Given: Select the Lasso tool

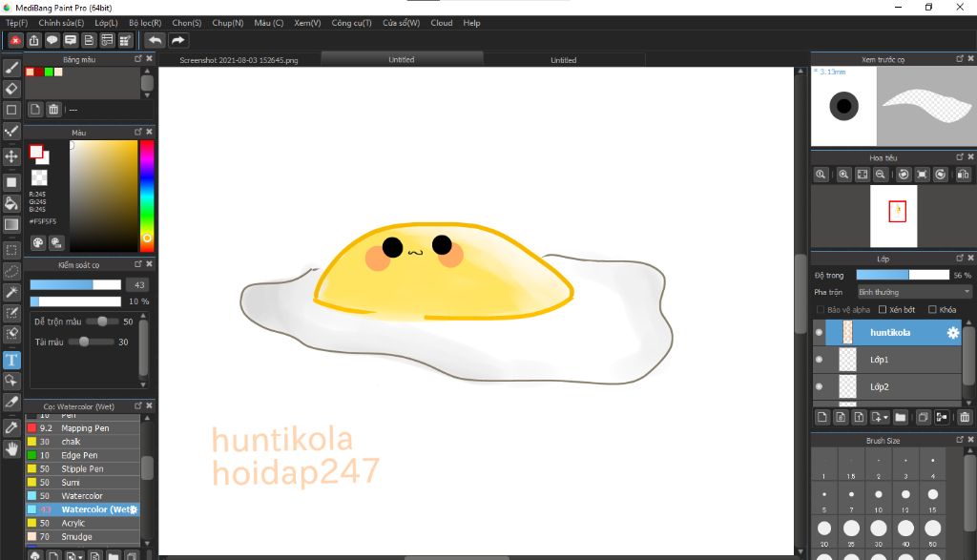Looking at the screenshot, I should point(11,272).
